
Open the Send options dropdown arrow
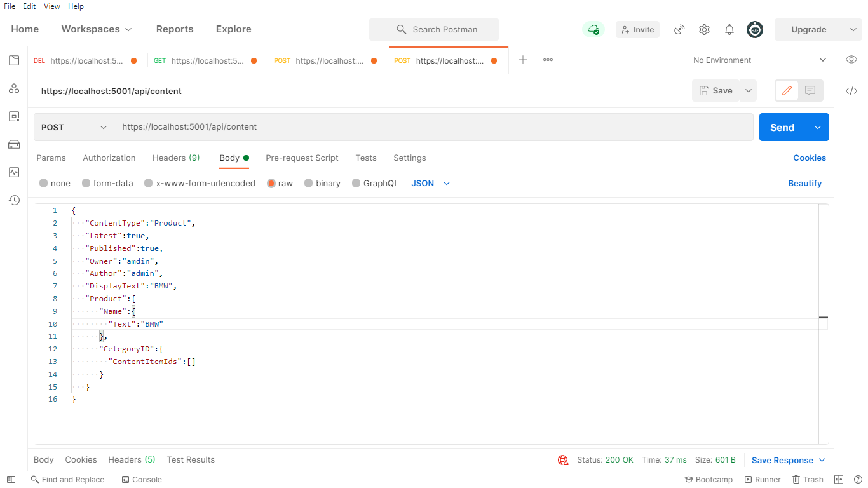(817, 127)
